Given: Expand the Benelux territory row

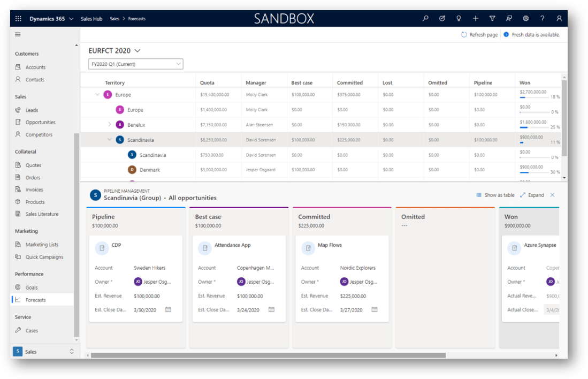Looking at the screenshot, I should [109, 125].
